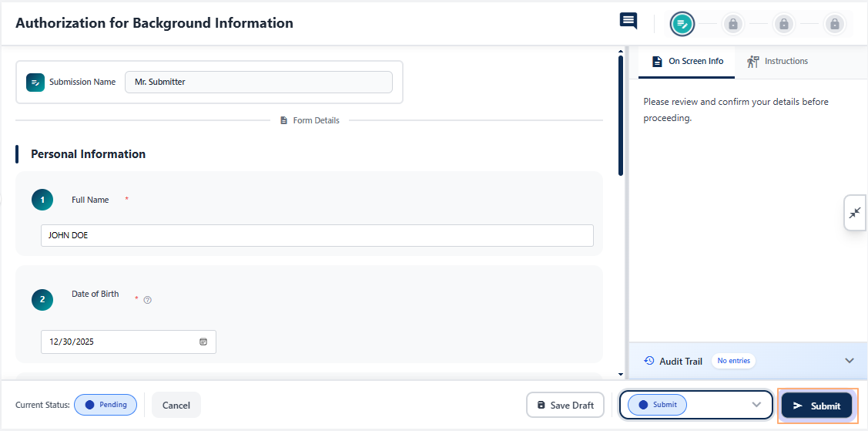
Task: Click the Current Status label
Action: pyautogui.click(x=42, y=405)
